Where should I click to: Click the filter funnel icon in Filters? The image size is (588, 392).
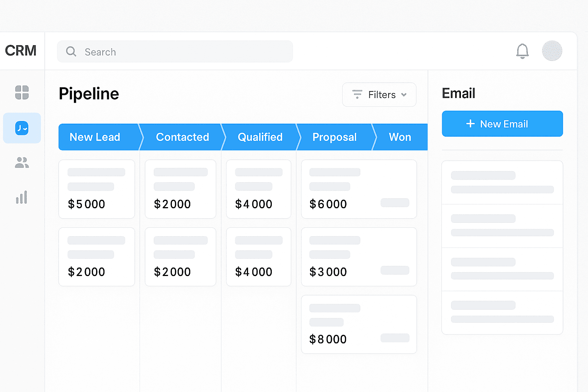(x=357, y=95)
